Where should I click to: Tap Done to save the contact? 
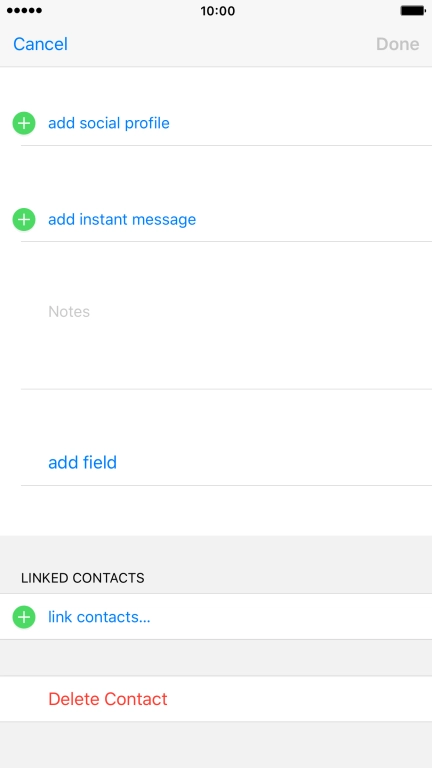(x=398, y=44)
